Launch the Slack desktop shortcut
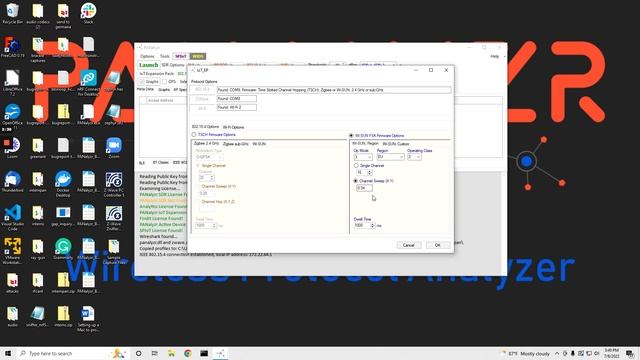This screenshot has height=360, width=640. click(x=89, y=13)
